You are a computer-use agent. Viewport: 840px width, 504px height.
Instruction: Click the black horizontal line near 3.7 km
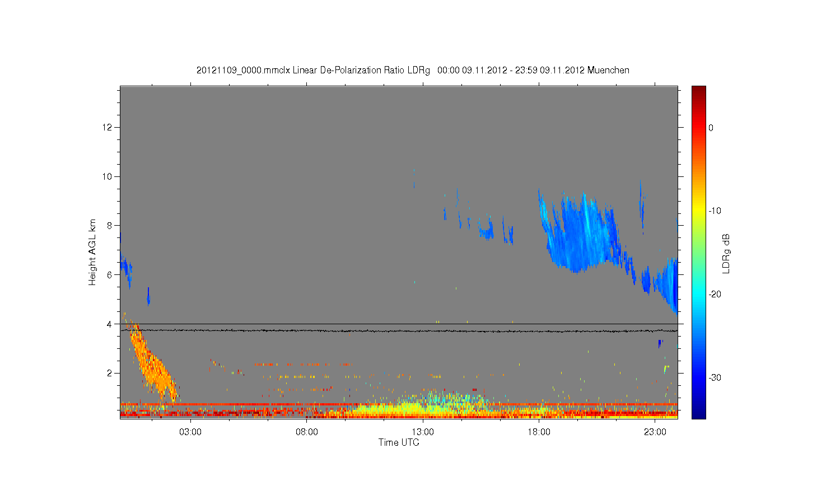(x=399, y=331)
